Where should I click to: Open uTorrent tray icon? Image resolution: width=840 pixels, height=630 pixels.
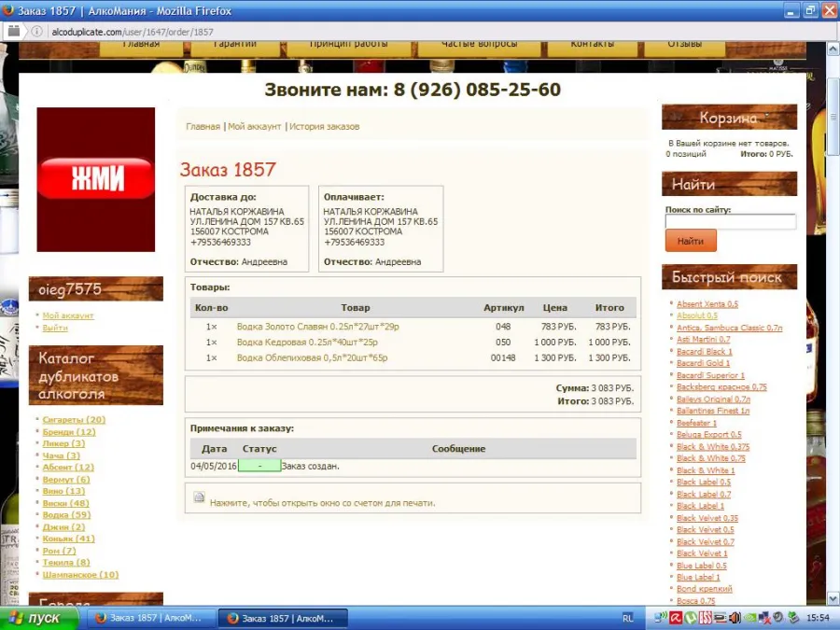[x=691, y=618]
